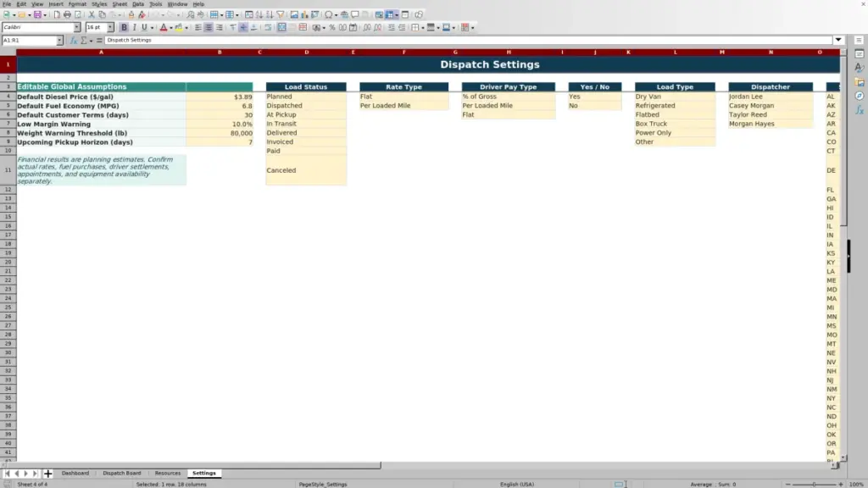Viewport: 868px width, 488px height.
Task: Toggle vertical center alignment
Action: pos(243,28)
